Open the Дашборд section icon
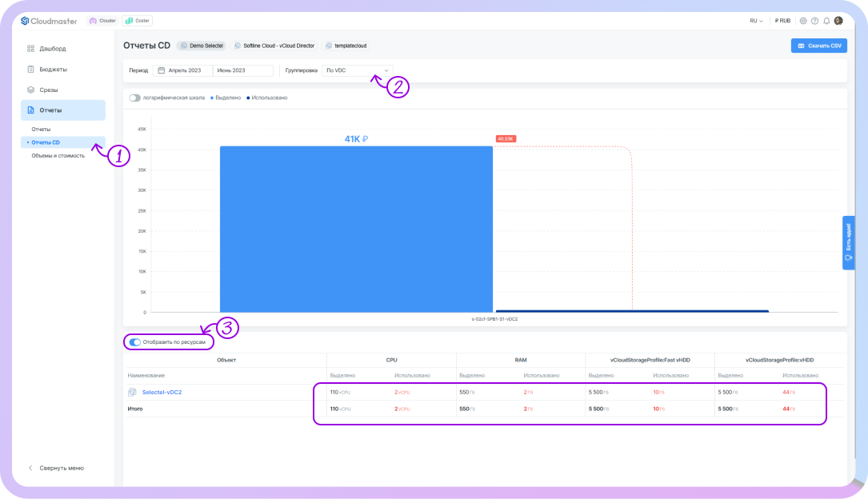 (31, 49)
